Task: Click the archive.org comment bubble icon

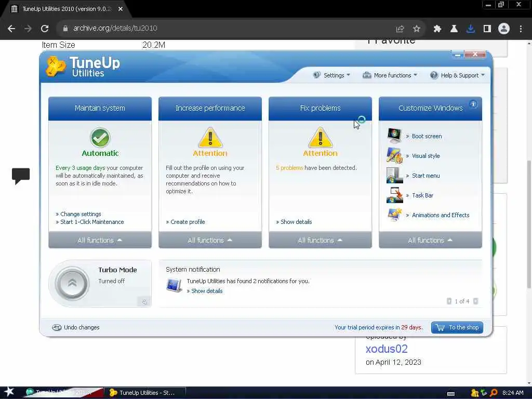Action: pos(21,176)
